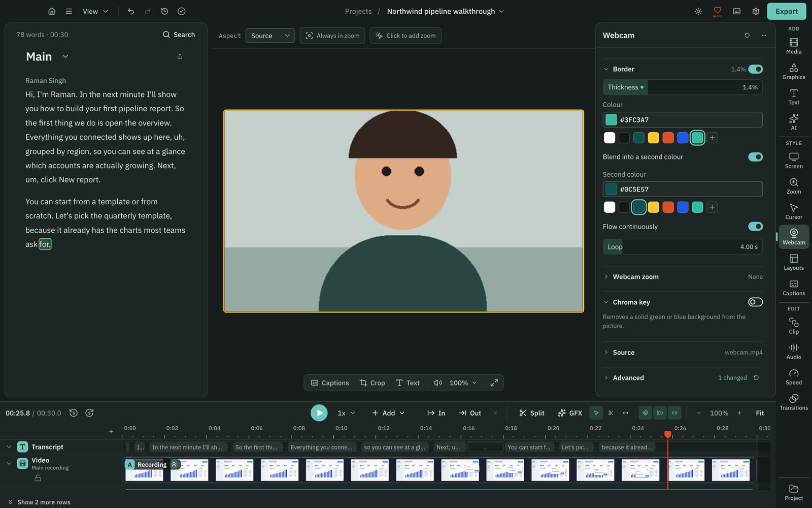Open the Aspect Source dropdown

click(270, 36)
